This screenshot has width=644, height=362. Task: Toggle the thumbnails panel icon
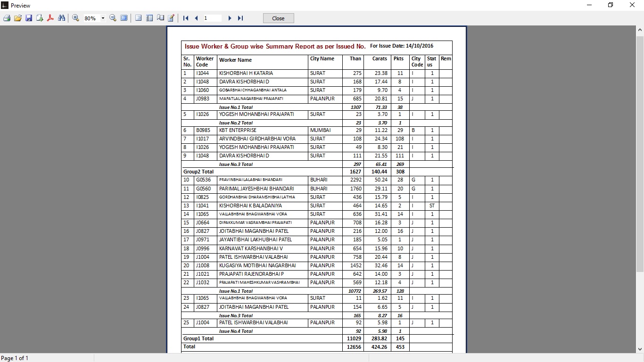(149, 18)
